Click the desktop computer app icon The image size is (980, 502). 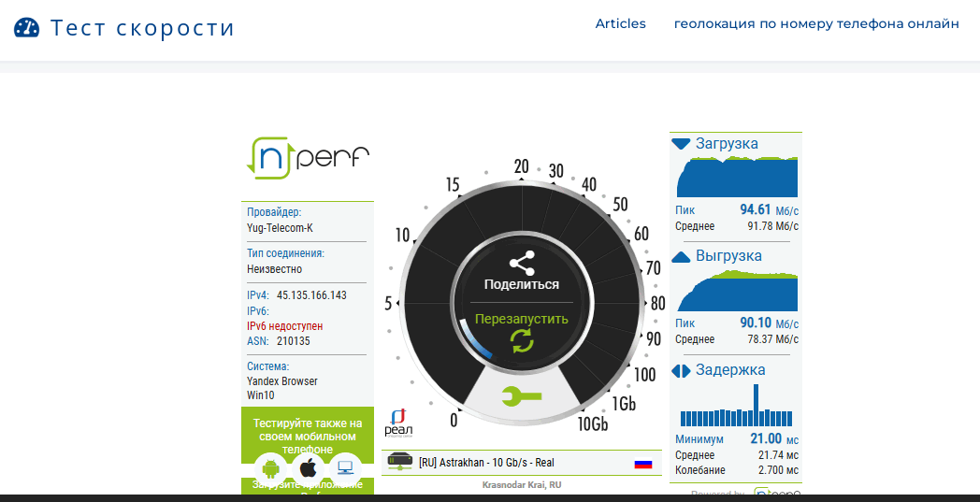click(345, 468)
